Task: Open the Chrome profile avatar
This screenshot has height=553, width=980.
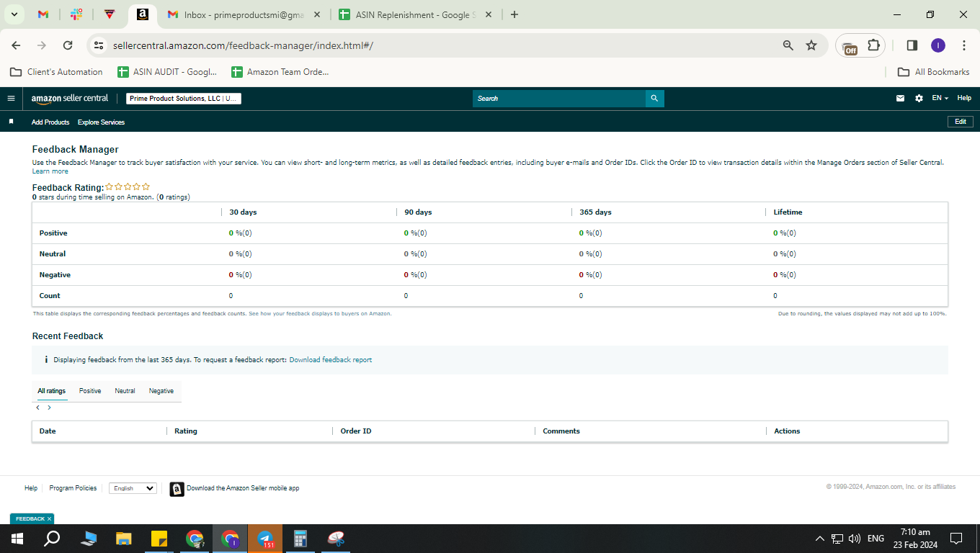Action: pos(937,45)
